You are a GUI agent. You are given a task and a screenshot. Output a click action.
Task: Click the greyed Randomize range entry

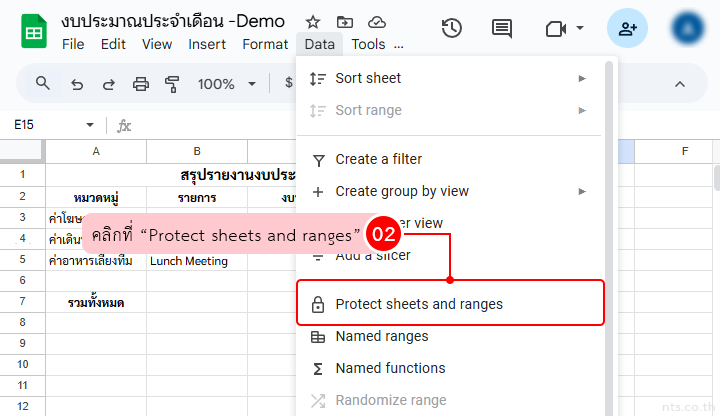(x=450, y=400)
